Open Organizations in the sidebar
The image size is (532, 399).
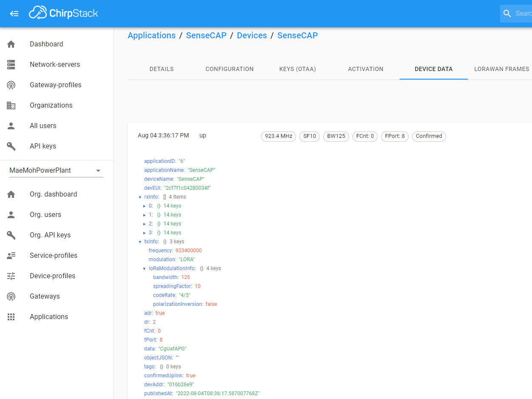57,105
